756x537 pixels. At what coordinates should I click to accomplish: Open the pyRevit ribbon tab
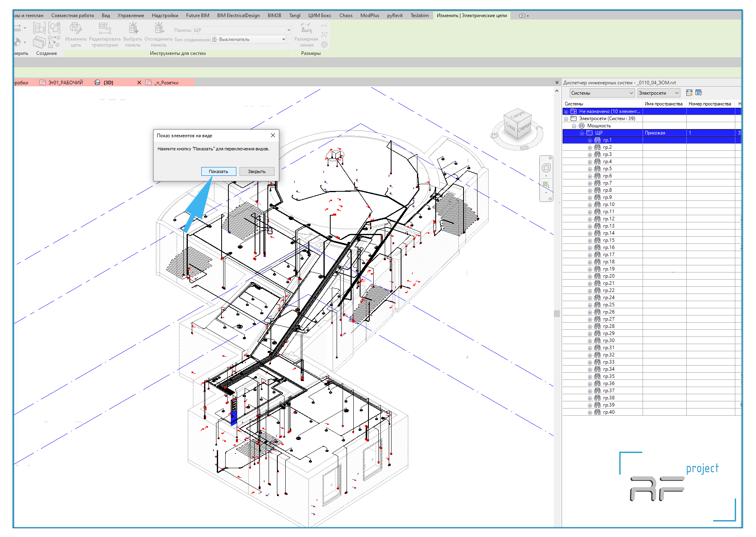point(395,16)
